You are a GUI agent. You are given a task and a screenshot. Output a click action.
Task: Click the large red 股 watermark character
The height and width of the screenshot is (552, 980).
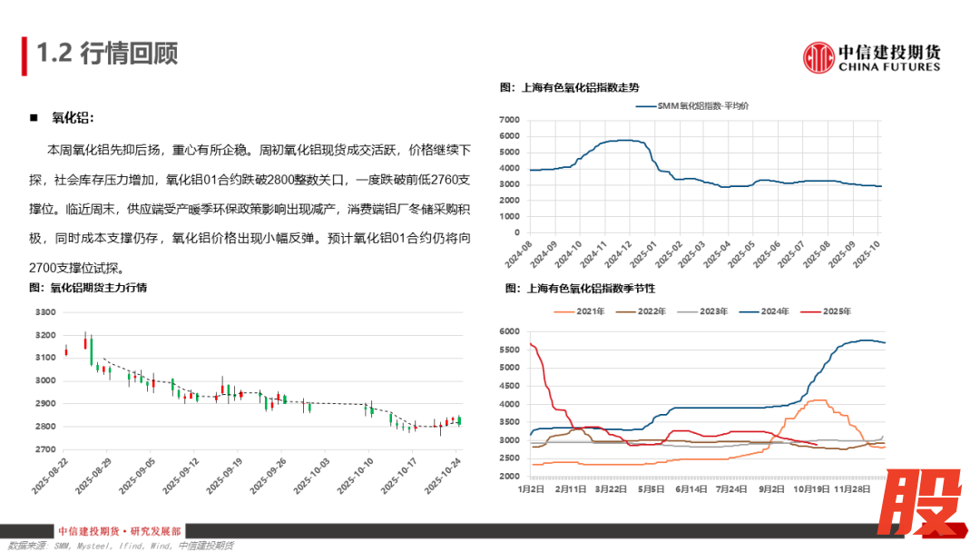(922, 507)
